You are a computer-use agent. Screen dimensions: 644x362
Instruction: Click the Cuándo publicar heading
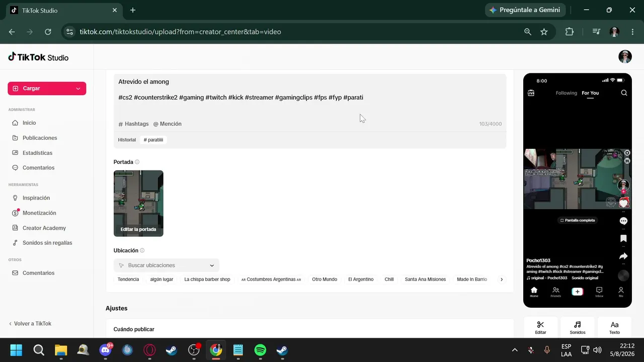tap(134, 329)
